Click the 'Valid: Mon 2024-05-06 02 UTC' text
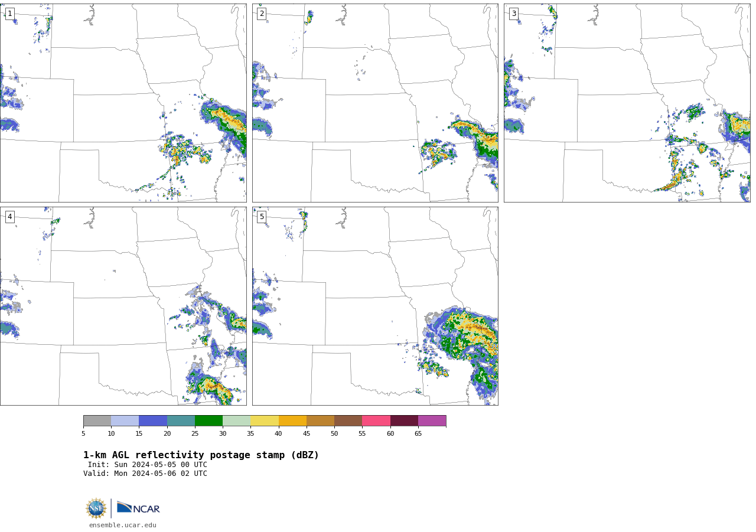756x532 pixels. (145, 474)
